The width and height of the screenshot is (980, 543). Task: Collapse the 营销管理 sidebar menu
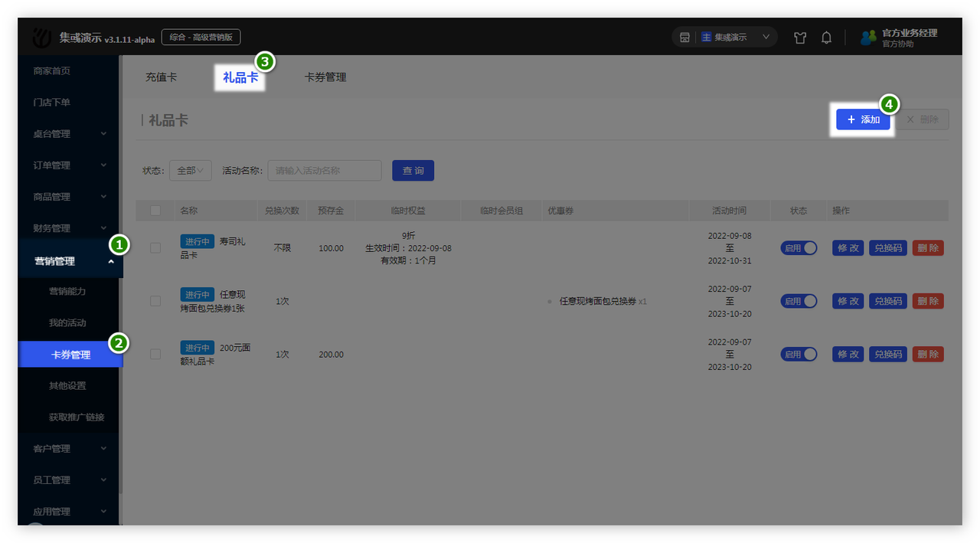point(69,260)
